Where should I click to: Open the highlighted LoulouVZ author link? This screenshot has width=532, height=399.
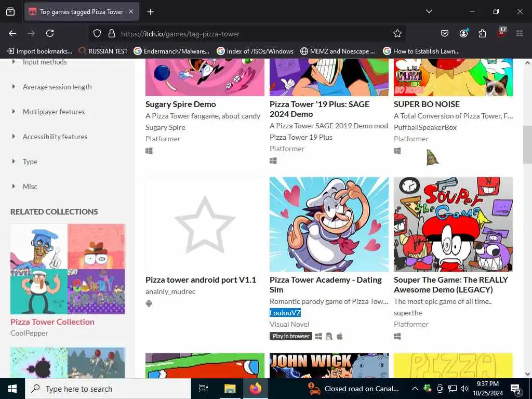[x=285, y=313]
